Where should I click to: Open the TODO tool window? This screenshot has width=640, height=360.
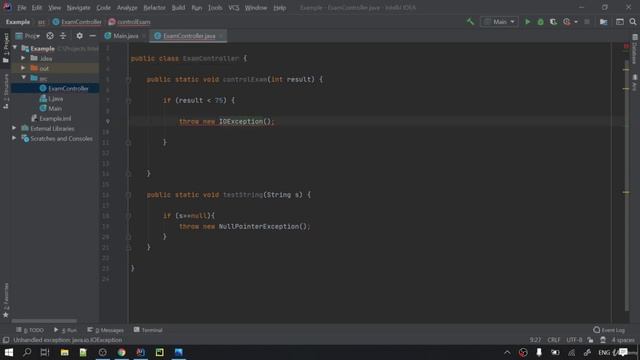[x=30, y=330]
